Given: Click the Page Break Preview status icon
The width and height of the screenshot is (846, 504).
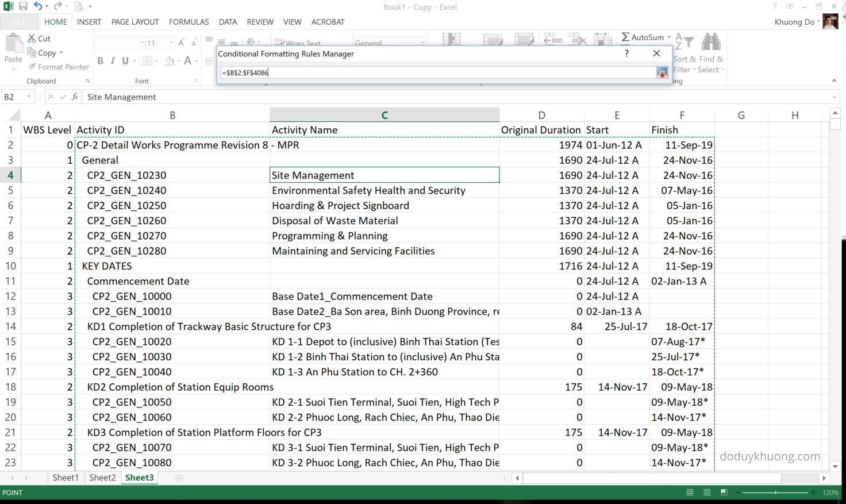Looking at the screenshot, I should (724, 493).
